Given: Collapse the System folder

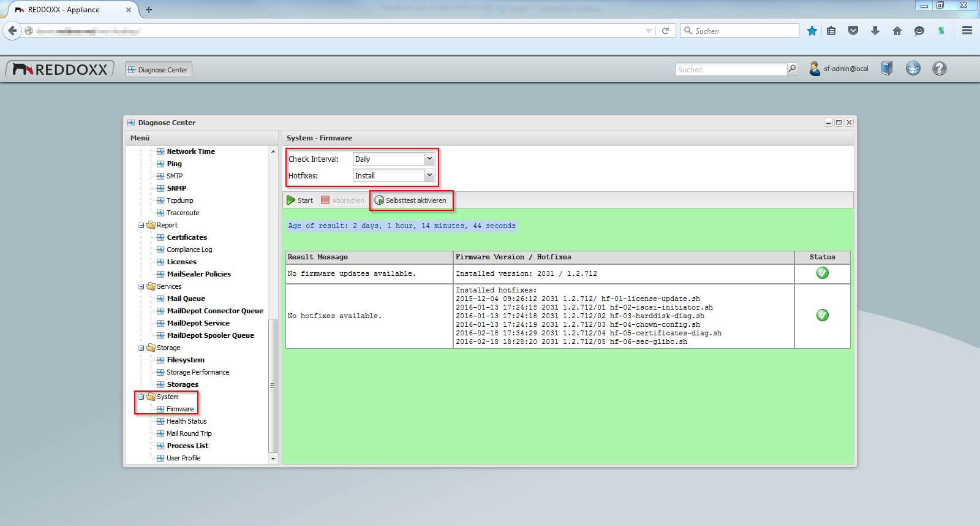Looking at the screenshot, I should pos(141,397).
